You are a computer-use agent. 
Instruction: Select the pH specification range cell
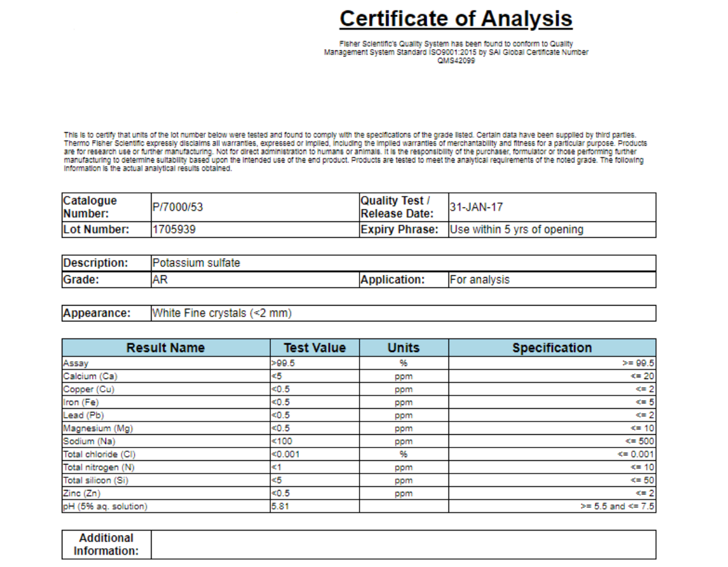617,506
